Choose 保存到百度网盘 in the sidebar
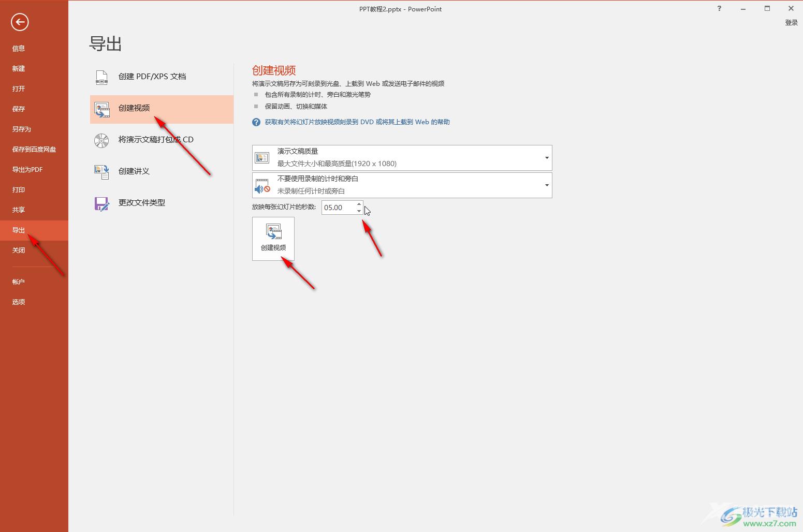This screenshot has width=803, height=532. pos(34,149)
